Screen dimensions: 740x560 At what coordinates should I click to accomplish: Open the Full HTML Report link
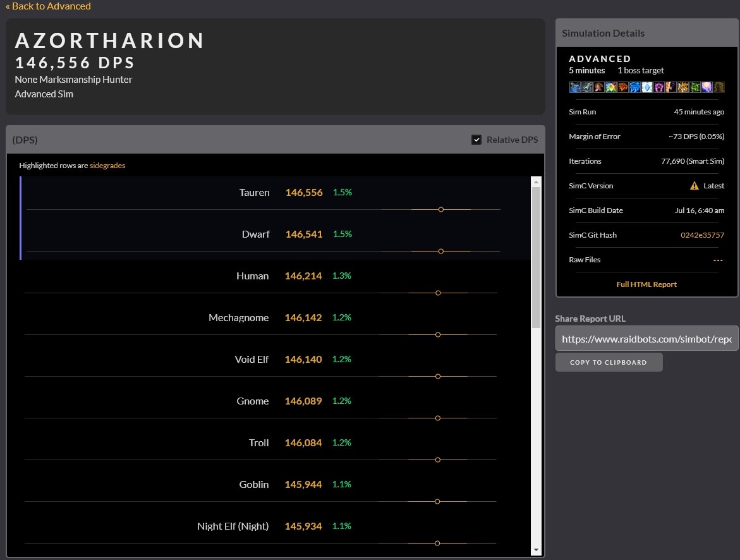click(646, 284)
